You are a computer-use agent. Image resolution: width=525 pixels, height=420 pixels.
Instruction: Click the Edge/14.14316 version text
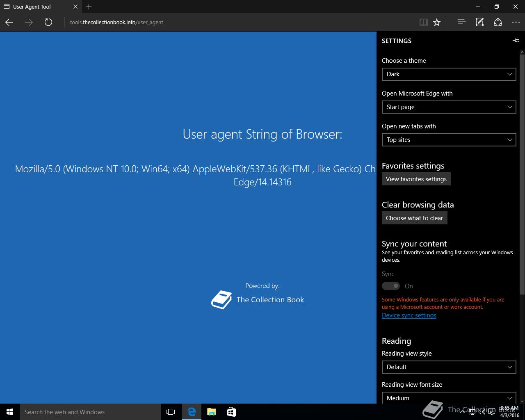click(262, 182)
